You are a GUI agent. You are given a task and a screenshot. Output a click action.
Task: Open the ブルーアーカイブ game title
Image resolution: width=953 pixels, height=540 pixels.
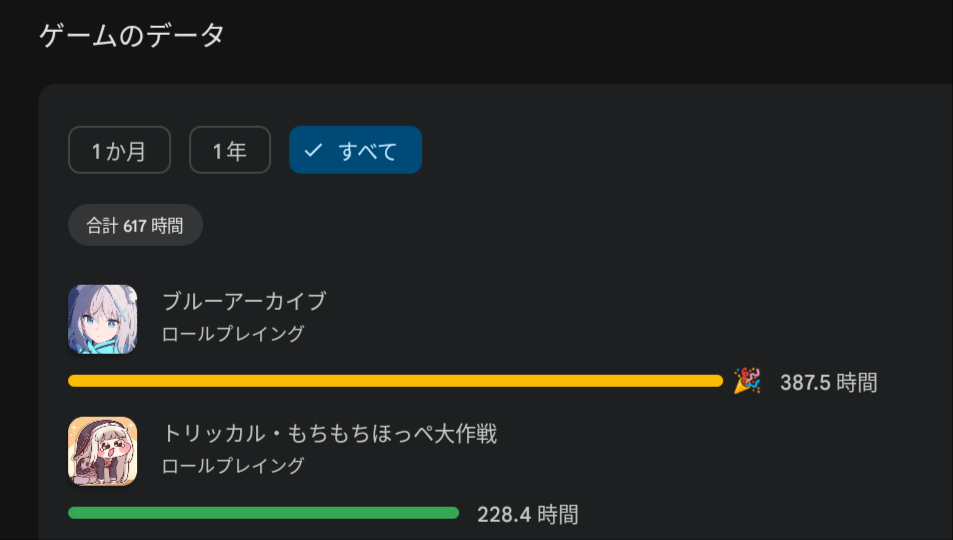click(x=244, y=301)
